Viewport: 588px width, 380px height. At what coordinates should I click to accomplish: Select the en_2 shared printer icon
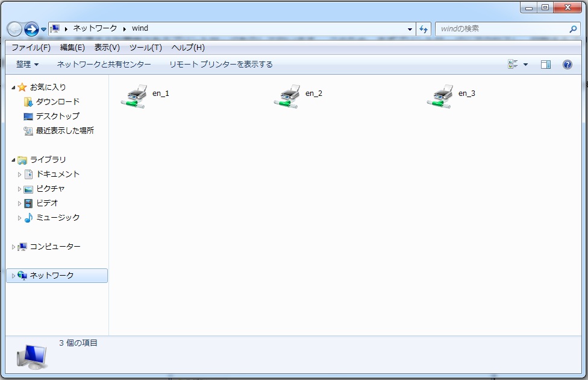tap(287, 97)
